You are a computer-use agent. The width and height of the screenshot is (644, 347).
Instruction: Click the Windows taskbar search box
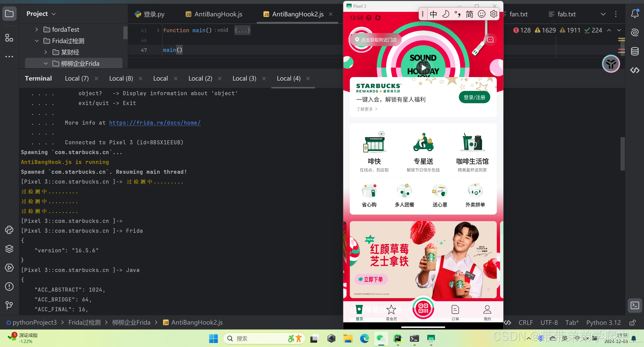[x=264, y=339]
